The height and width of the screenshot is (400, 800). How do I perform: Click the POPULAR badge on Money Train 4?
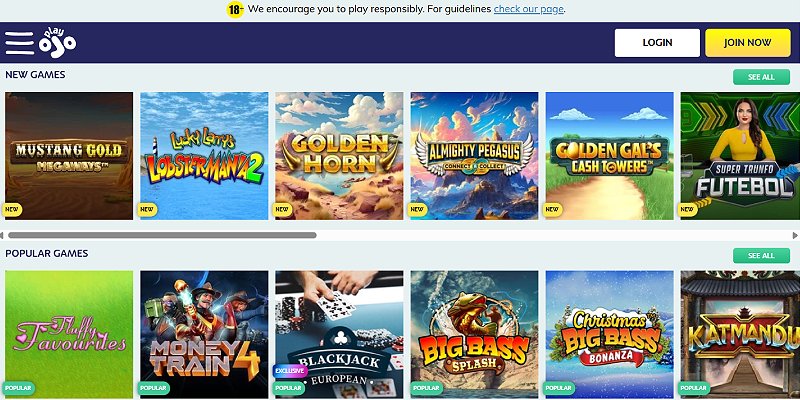coord(154,388)
